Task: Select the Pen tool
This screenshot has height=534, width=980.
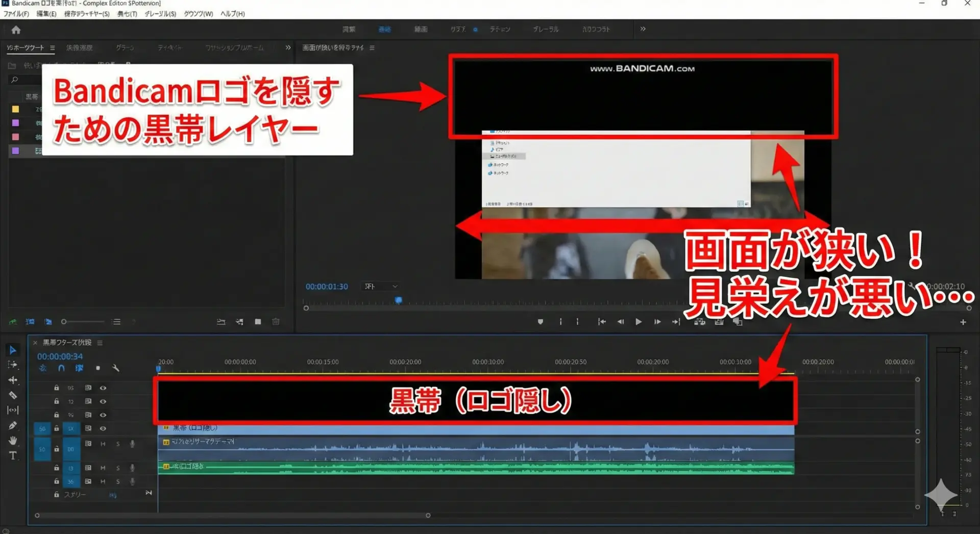Action: tap(13, 425)
